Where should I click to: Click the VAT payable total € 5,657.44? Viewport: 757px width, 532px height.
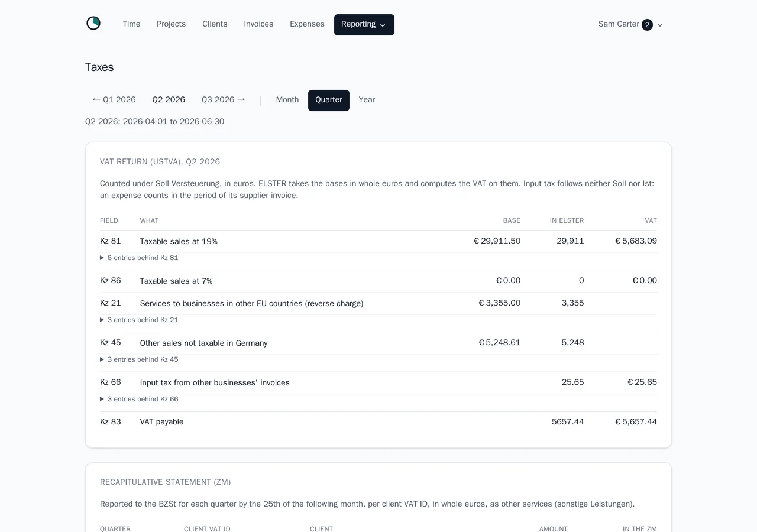(x=636, y=422)
